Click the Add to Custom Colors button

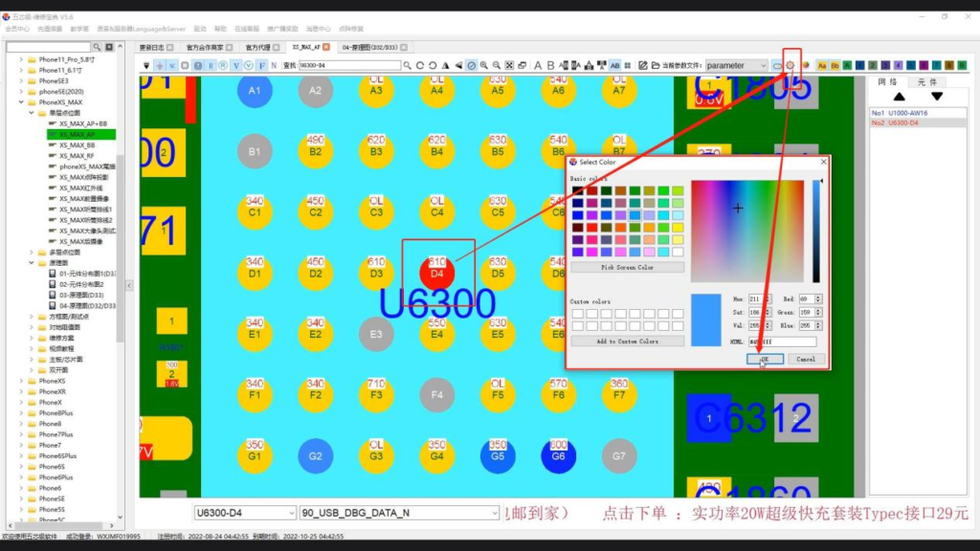[627, 342]
